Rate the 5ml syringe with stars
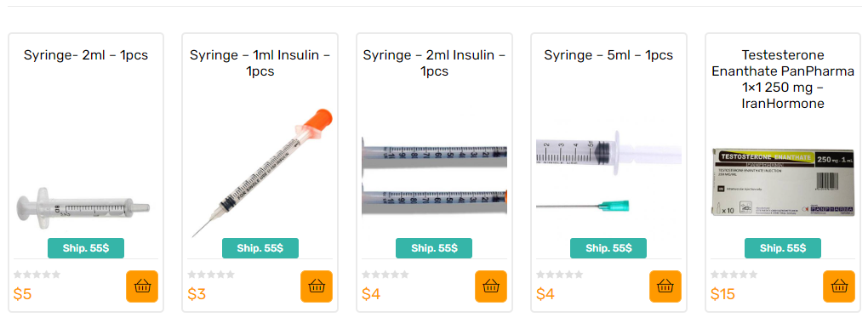 (x=559, y=275)
